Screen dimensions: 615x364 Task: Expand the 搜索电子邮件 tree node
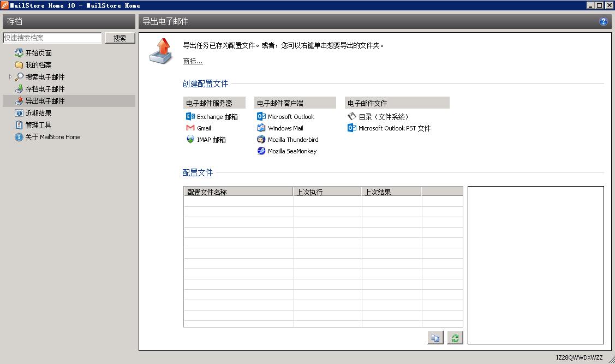pos(10,77)
